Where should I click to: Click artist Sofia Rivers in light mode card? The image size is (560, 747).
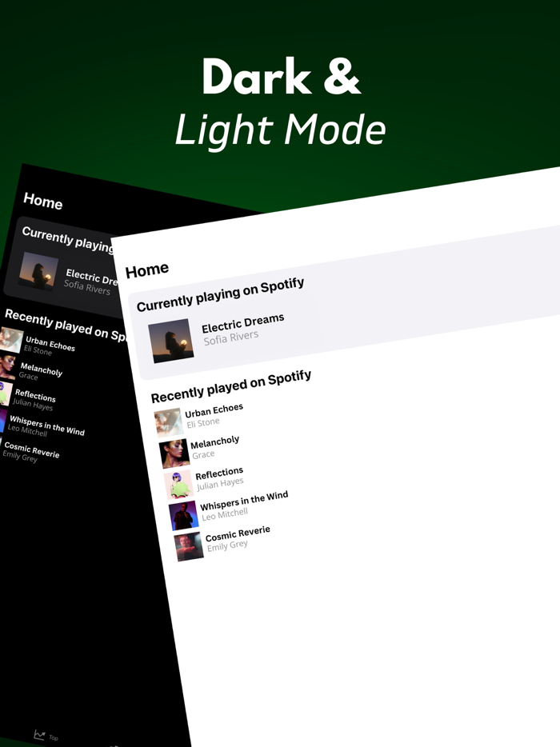click(231, 338)
